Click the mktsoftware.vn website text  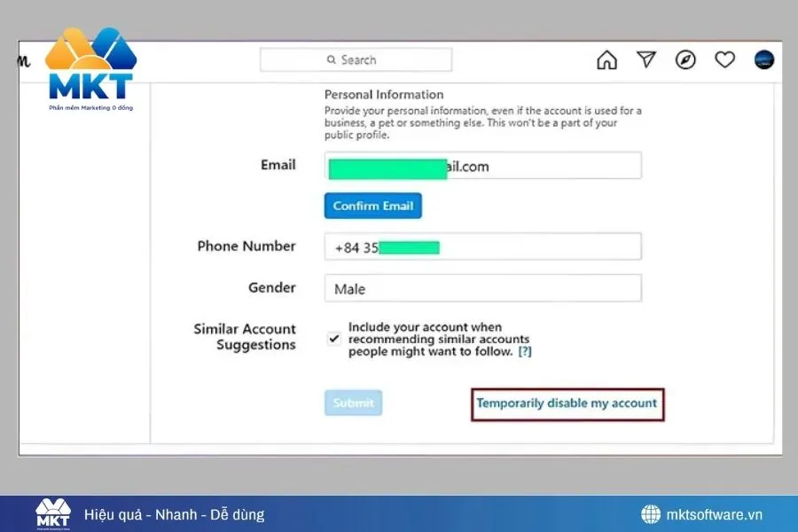[x=714, y=514]
